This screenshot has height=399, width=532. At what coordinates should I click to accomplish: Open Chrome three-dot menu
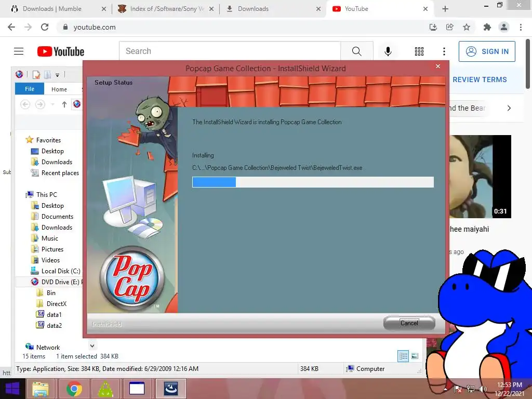tap(521, 27)
